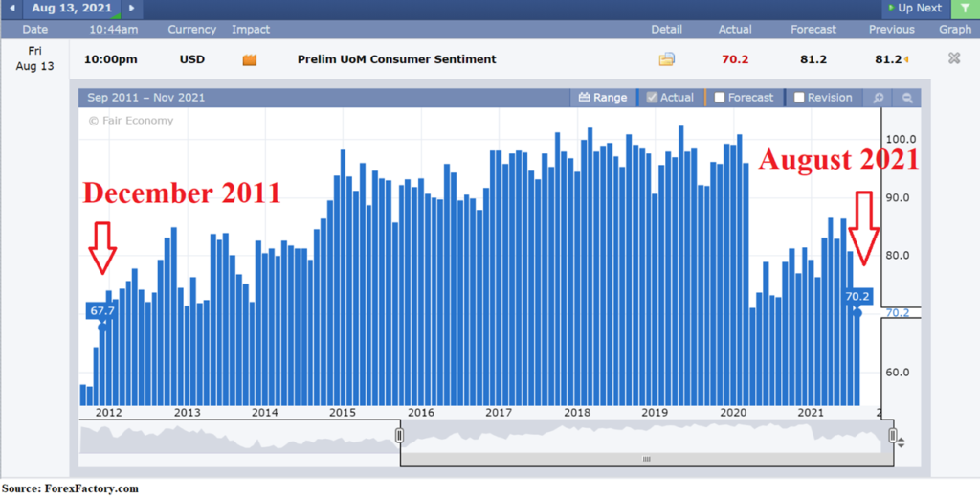Screen dimensions: 980x499
Task: Click the Up Next button
Action: pyautogui.click(x=915, y=8)
